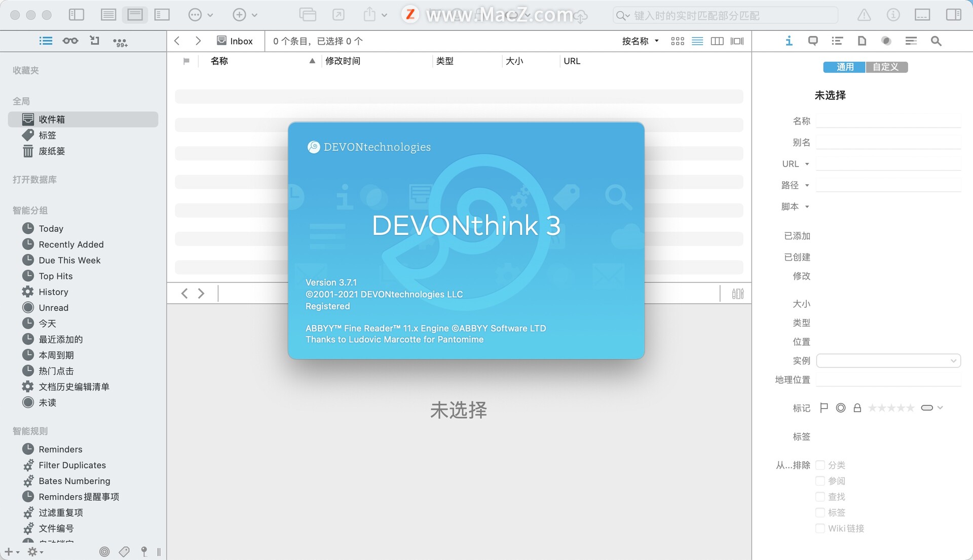Select 标签 in the sidebar
The image size is (973, 560).
click(83, 135)
